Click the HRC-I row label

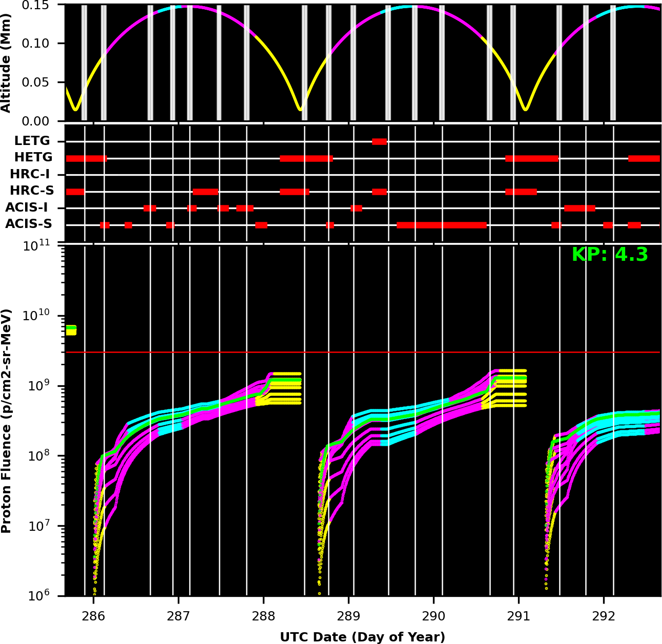[x=30, y=175]
